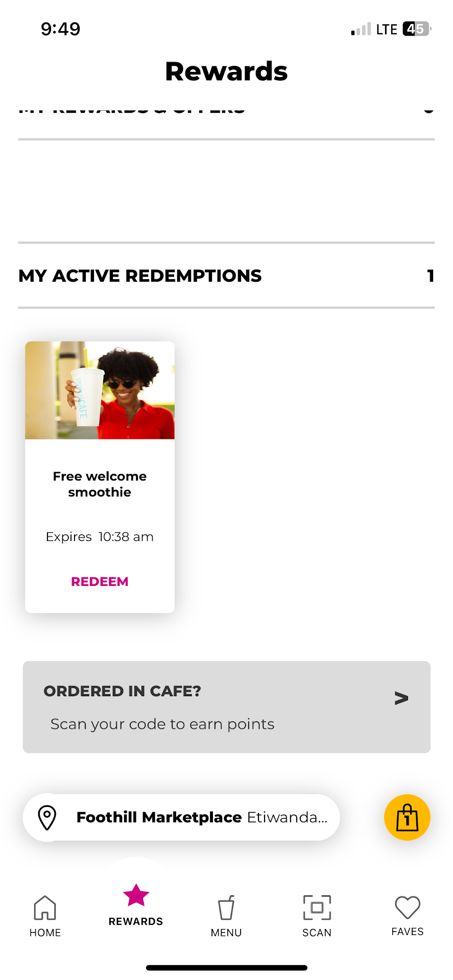Tap the HOME tab label
The height and width of the screenshot is (980, 453).
45,933
